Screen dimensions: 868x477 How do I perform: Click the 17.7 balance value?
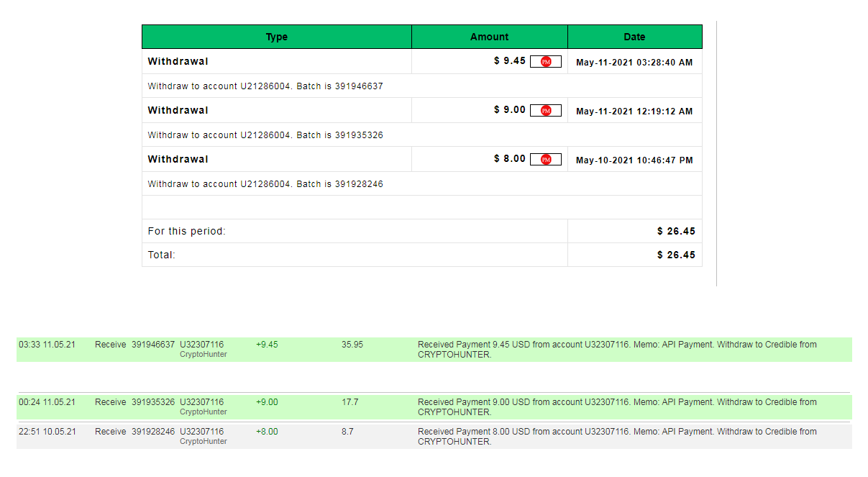point(350,402)
